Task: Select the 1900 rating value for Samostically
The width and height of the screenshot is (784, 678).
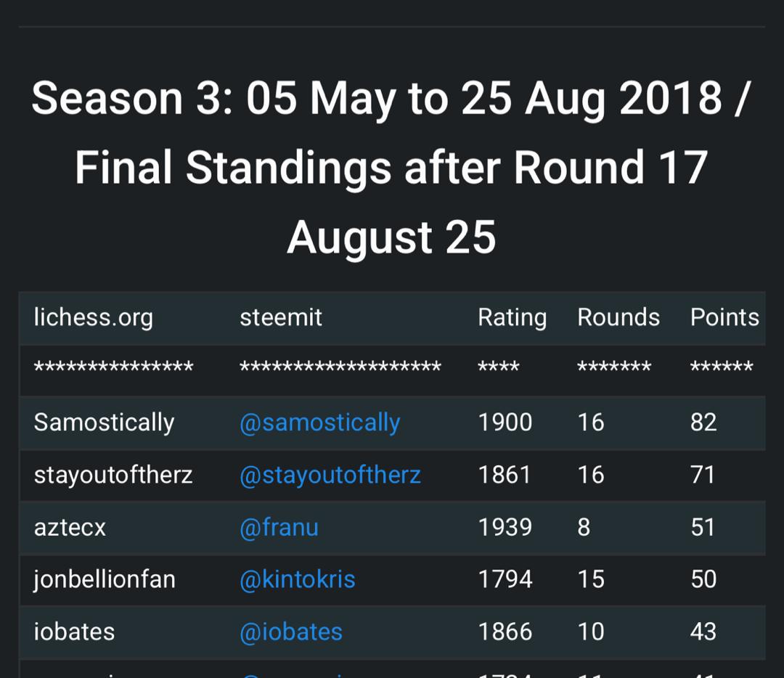Action: [505, 422]
